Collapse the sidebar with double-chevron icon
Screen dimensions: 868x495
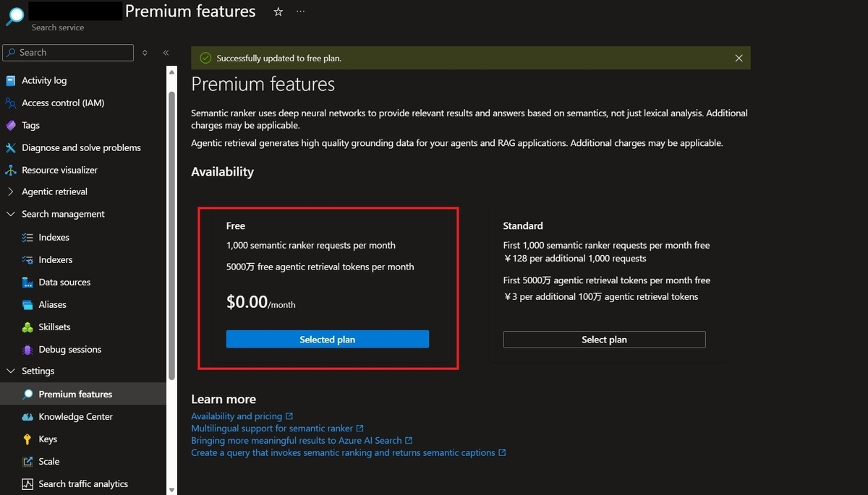166,53
